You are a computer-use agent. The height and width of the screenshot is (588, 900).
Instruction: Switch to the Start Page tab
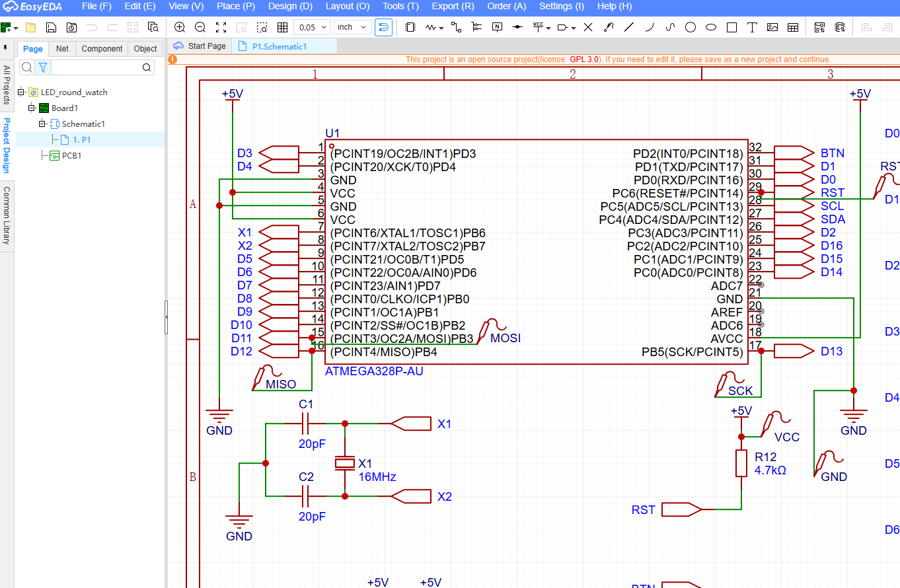point(200,46)
